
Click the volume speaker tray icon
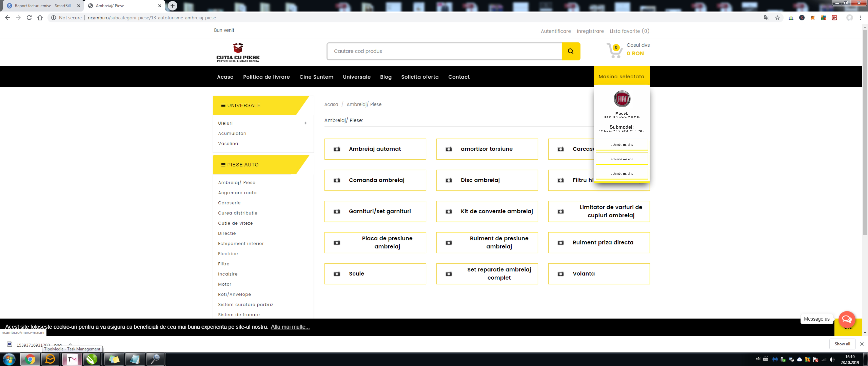point(832,359)
